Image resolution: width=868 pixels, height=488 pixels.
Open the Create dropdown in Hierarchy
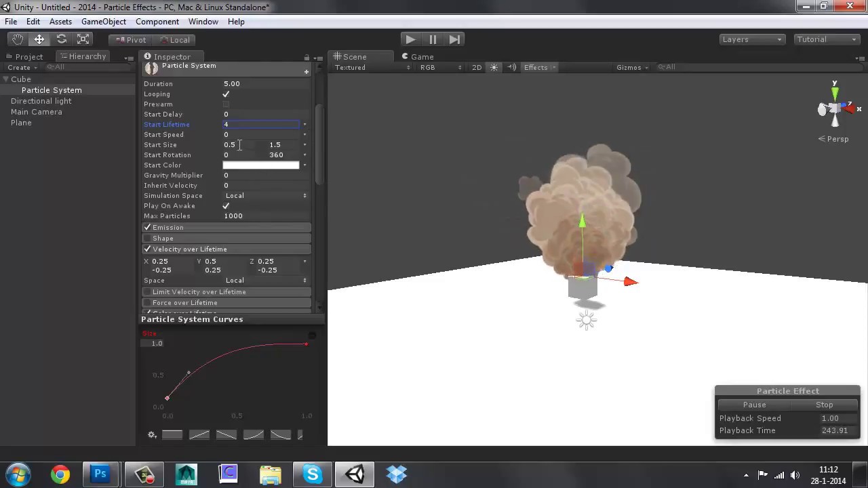click(x=22, y=67)
